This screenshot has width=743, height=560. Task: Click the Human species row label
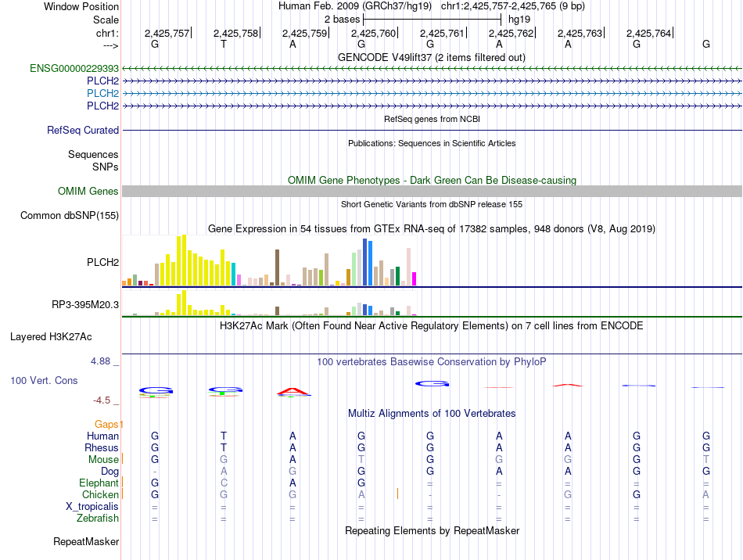point(102,436)
